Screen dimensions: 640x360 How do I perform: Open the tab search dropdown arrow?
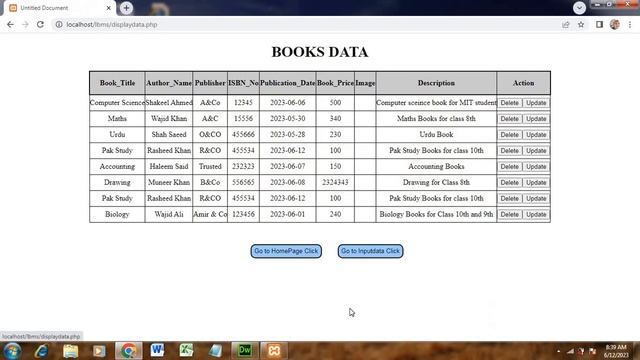coord(579,8)
